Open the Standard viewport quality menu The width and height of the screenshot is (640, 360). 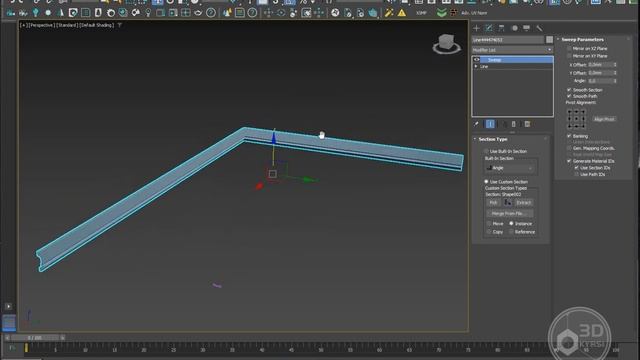pos(67,25)
